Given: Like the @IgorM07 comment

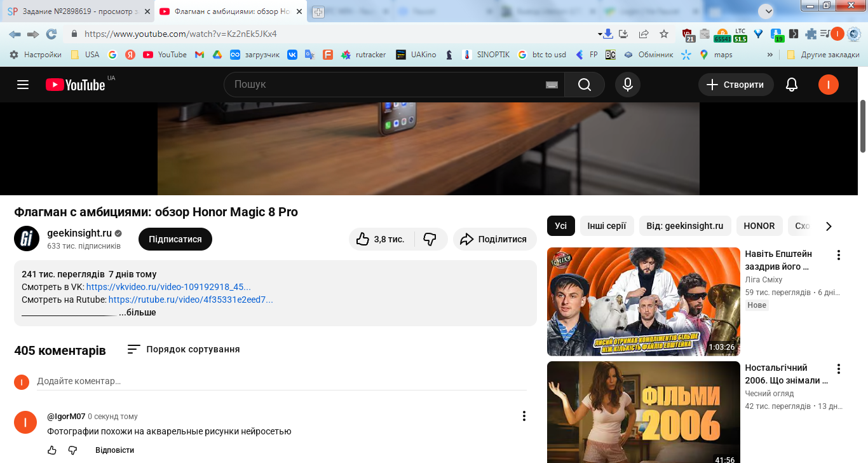Looking at the screenshot, I should (52, 450).
